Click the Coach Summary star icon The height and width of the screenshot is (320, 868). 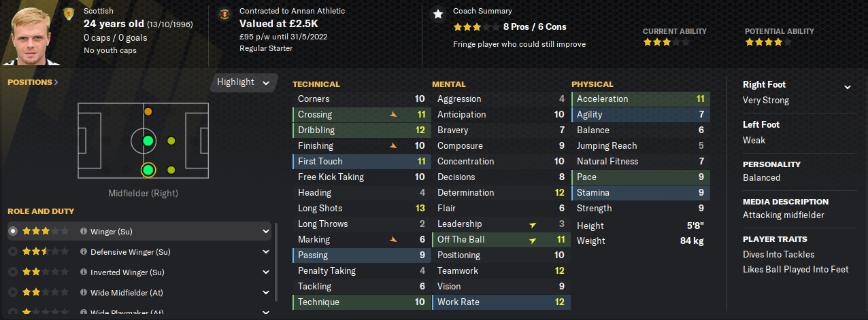[438, 14]
